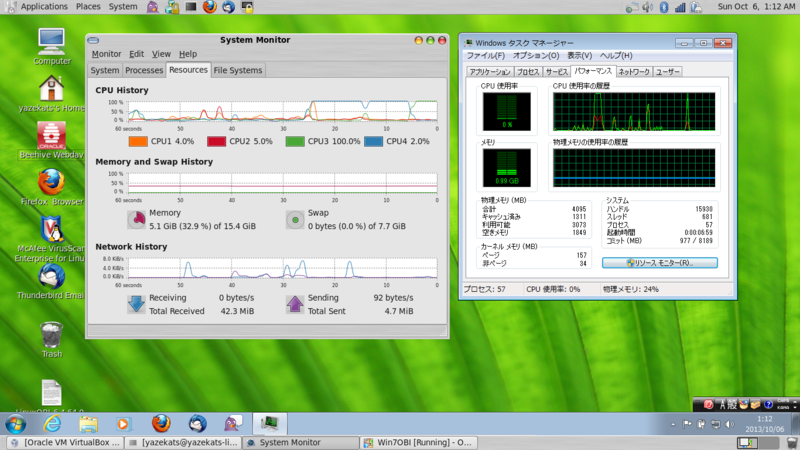Switch to the プロセス tab in Task Manager
The image size is (800, 450).
[528, 72]
